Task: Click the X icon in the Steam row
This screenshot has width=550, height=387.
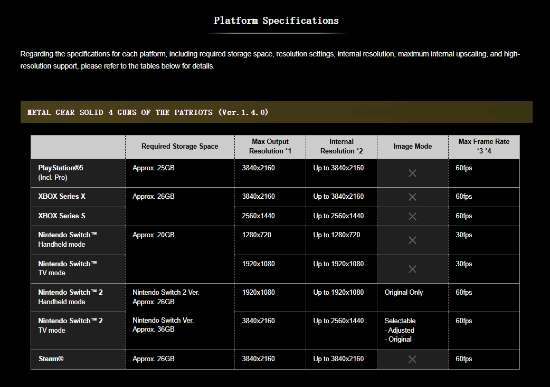Action: [x=412, y=359]
